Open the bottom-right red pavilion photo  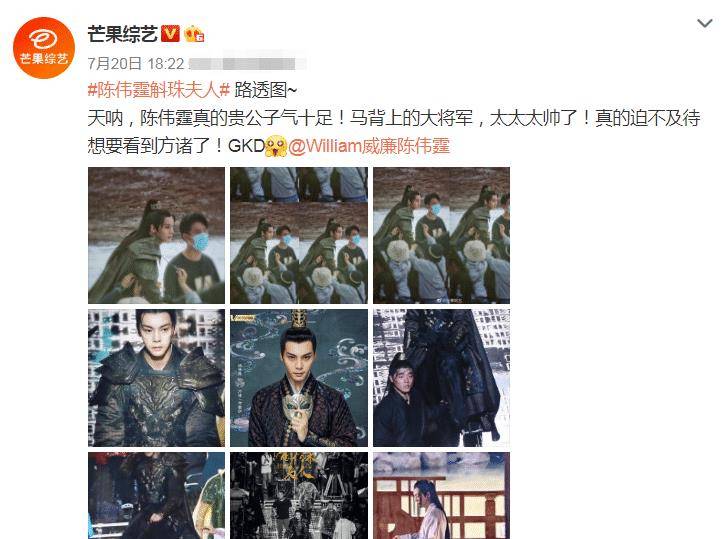[441, 495]
